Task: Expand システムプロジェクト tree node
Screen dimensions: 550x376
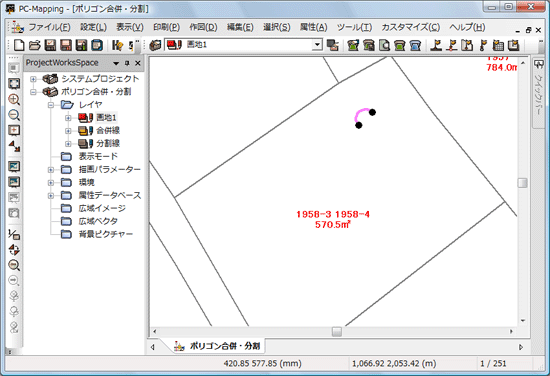Action: 33,79
